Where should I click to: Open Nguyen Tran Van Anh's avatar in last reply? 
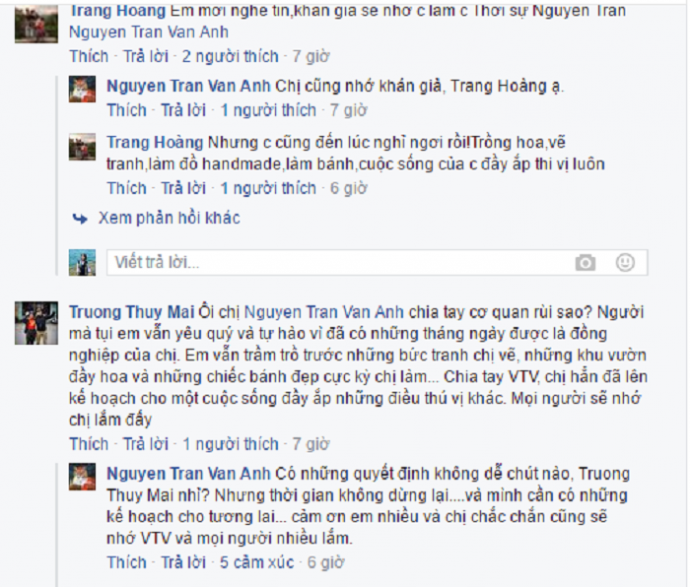(82, 477)
